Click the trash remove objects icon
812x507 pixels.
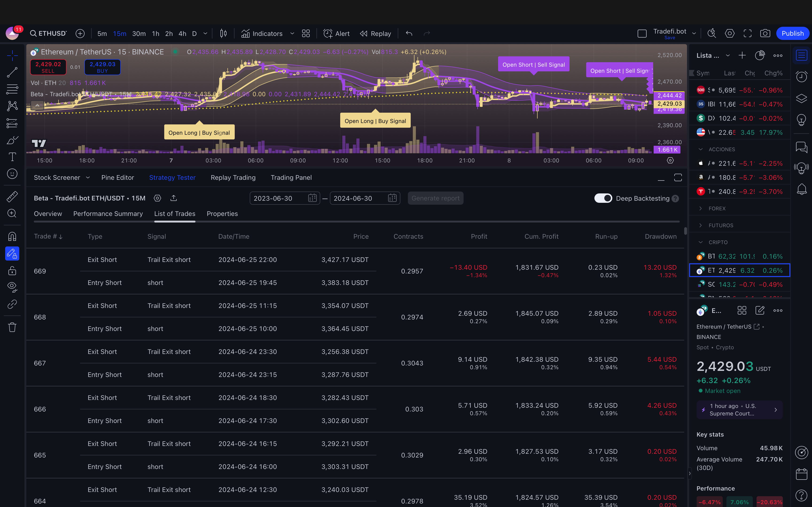(x=12, y=327)
